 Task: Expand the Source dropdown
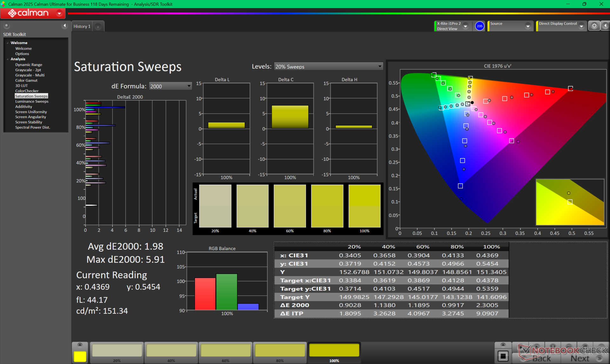pos(527,26)
